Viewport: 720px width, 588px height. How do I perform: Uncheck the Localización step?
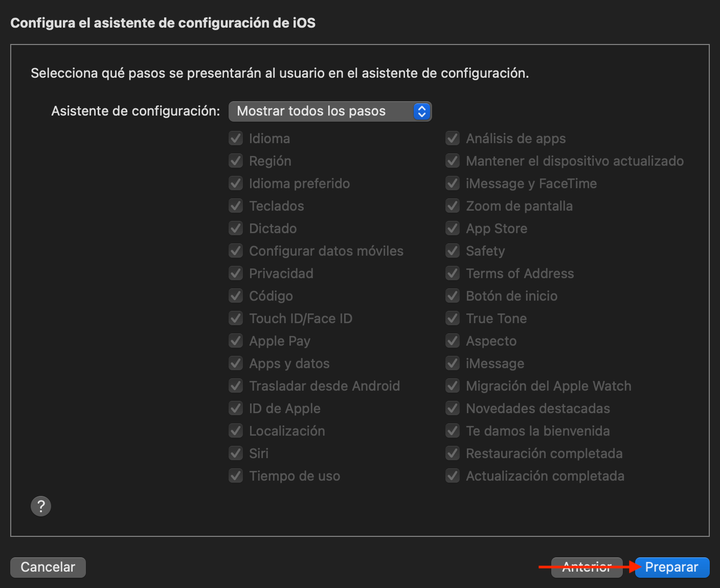[x=236, y=431]
